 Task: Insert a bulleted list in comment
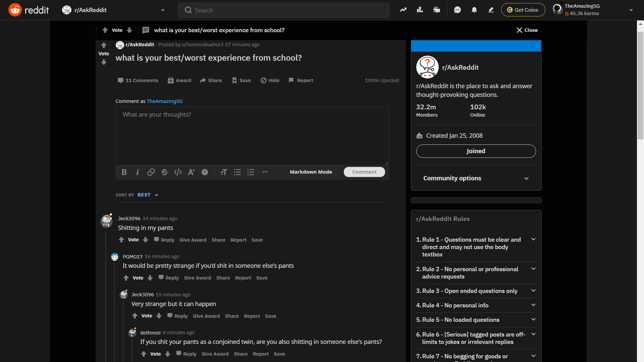[237, 172]
